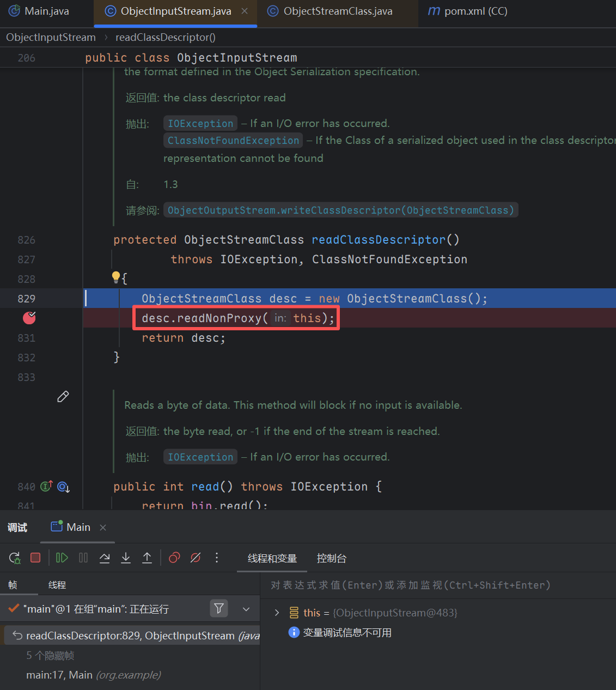Screen dimensions: 616x690
Task: Open the ClassNotFoundException documentation link
Action: (x=233, y=141)
